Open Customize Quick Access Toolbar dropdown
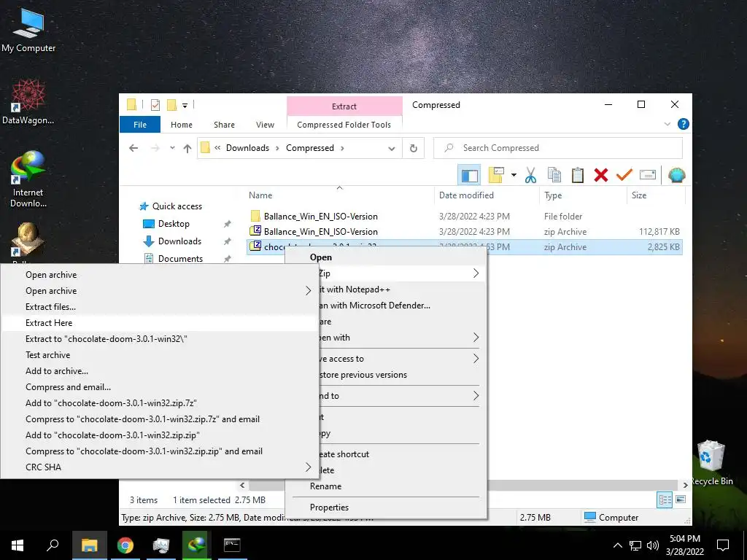This screenshot has width=747, height=560. pyautogui.click(x=185, y=105)
